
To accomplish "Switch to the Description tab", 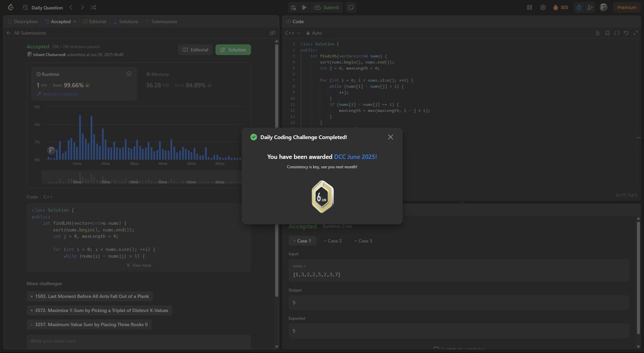I will click(x=23, y=21).
